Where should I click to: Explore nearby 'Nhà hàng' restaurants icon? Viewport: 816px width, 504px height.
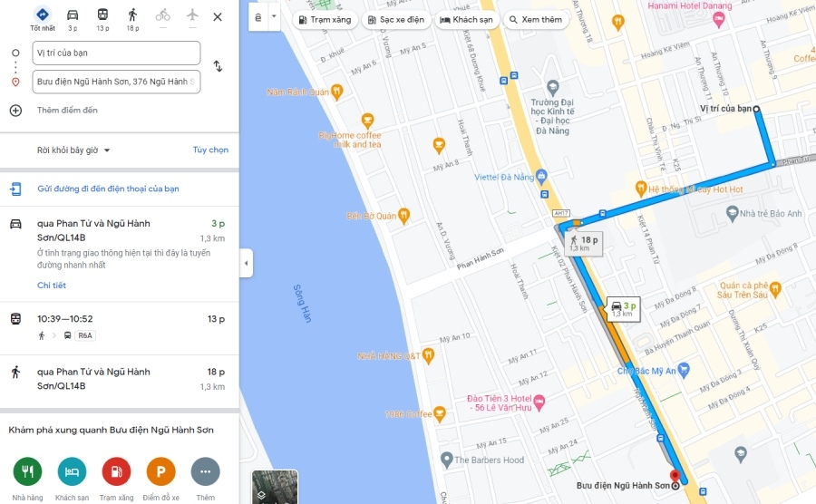[27, 471]
